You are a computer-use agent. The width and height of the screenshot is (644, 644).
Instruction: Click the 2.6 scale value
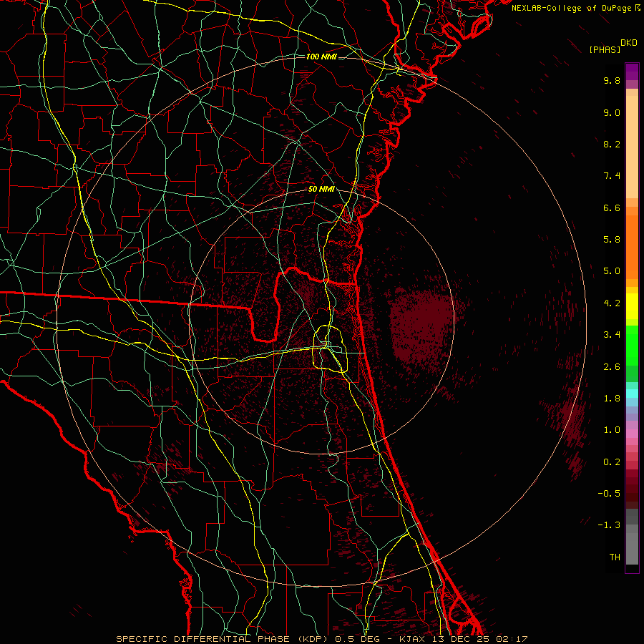tap(612, 367)
